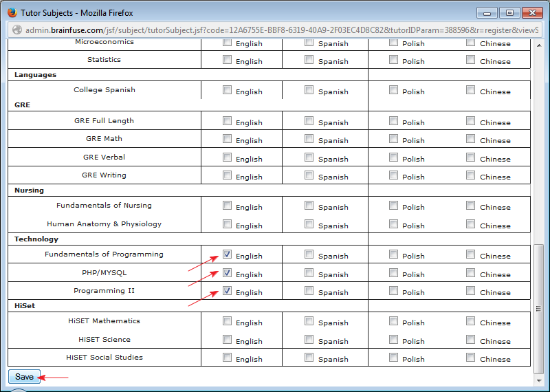Check Polish for GRE Full Length

393,121
